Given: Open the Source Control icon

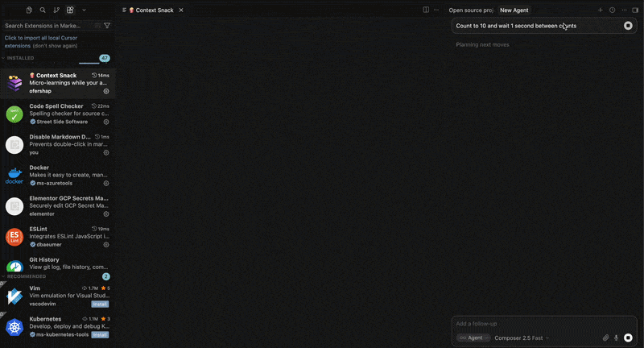Looking at the screenshot, I should (56, 10).
